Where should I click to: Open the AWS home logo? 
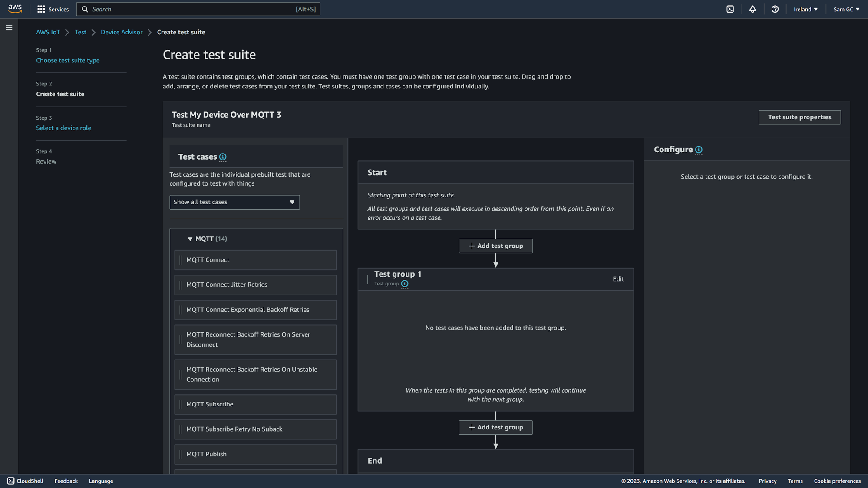pyautogui.click(x=15, y=9)
